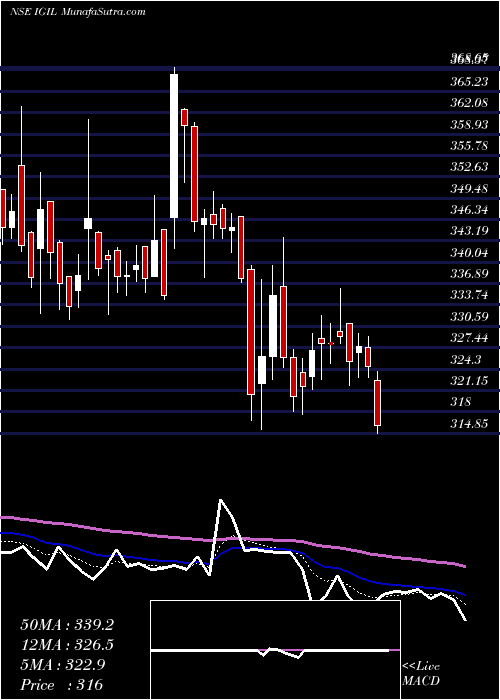Click the 362.08 price level label

pyautogui.click(x=469, y=104)
